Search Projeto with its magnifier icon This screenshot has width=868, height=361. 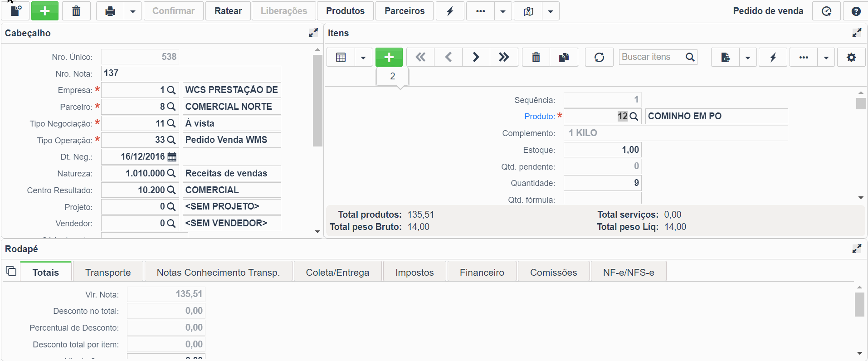pos(171,207)
